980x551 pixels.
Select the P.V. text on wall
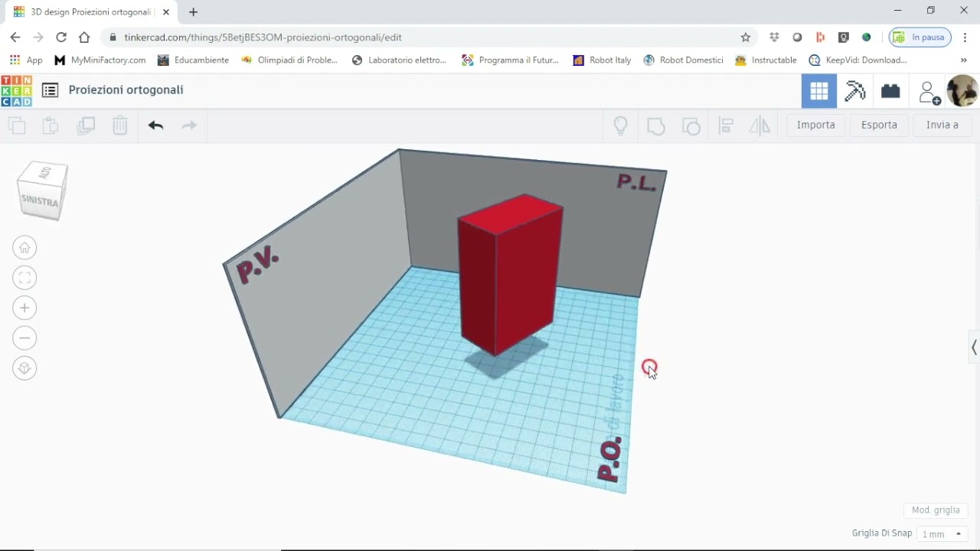[258, 266]
